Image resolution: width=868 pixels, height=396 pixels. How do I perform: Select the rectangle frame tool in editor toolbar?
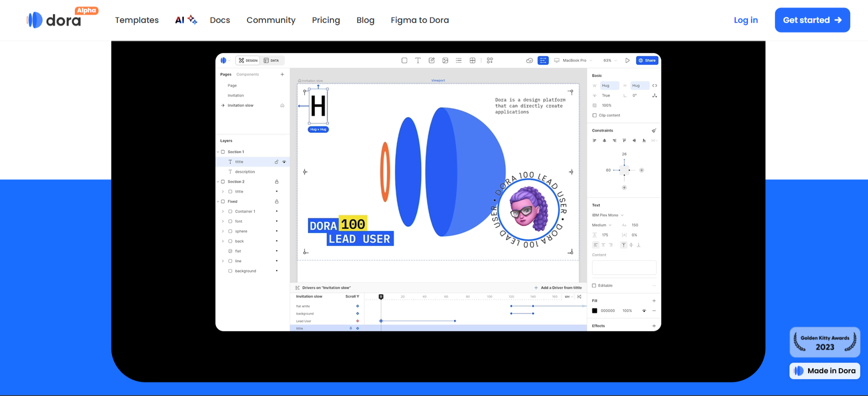click(x=404, y=60)
